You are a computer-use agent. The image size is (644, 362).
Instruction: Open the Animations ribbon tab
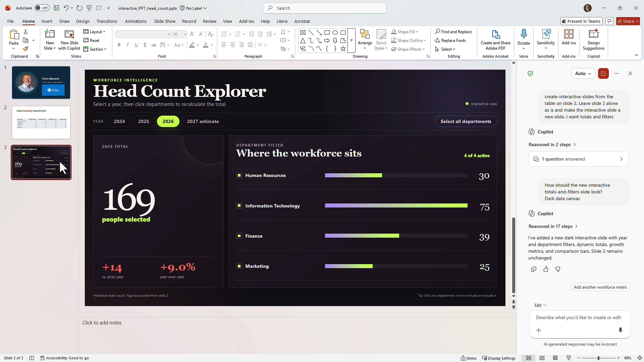pyautogui.click(x=136, y=21)
